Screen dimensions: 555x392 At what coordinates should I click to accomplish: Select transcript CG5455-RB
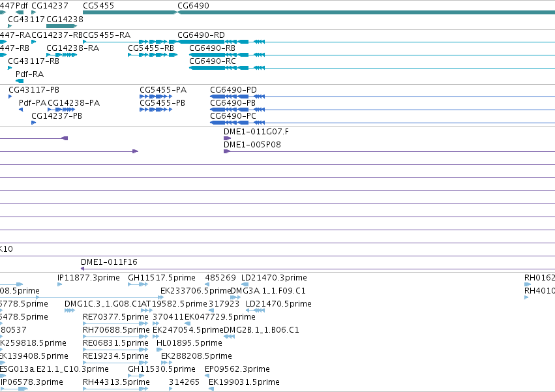coord(151,48)
